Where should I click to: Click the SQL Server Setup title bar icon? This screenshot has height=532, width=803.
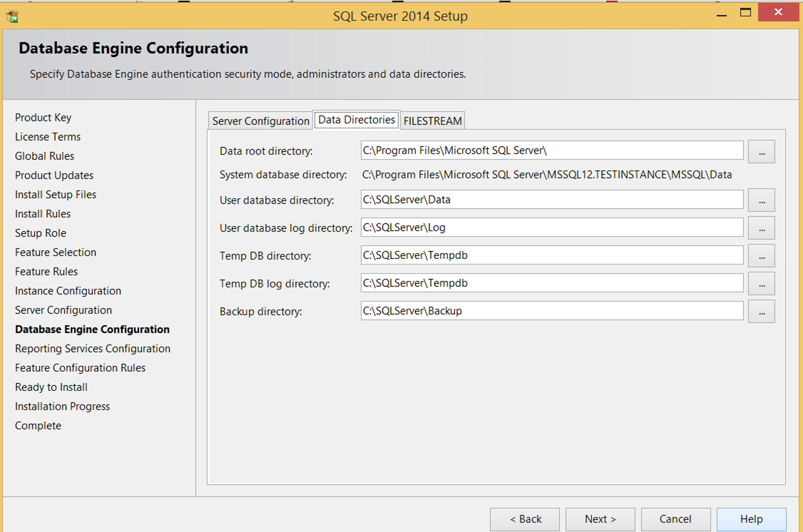pos(12,17)
